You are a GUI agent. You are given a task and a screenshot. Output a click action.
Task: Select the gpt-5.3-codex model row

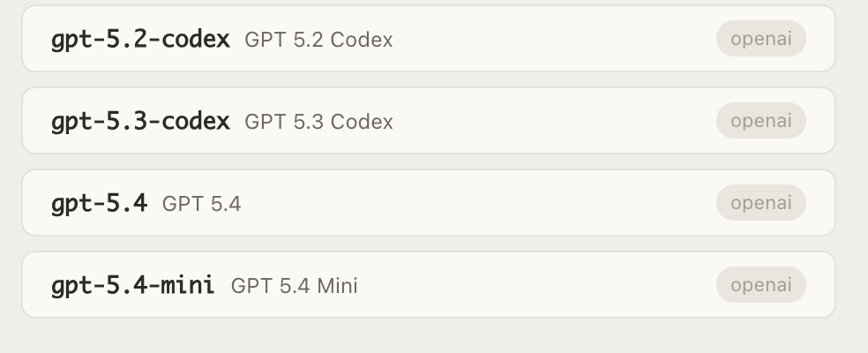(429, 120)
